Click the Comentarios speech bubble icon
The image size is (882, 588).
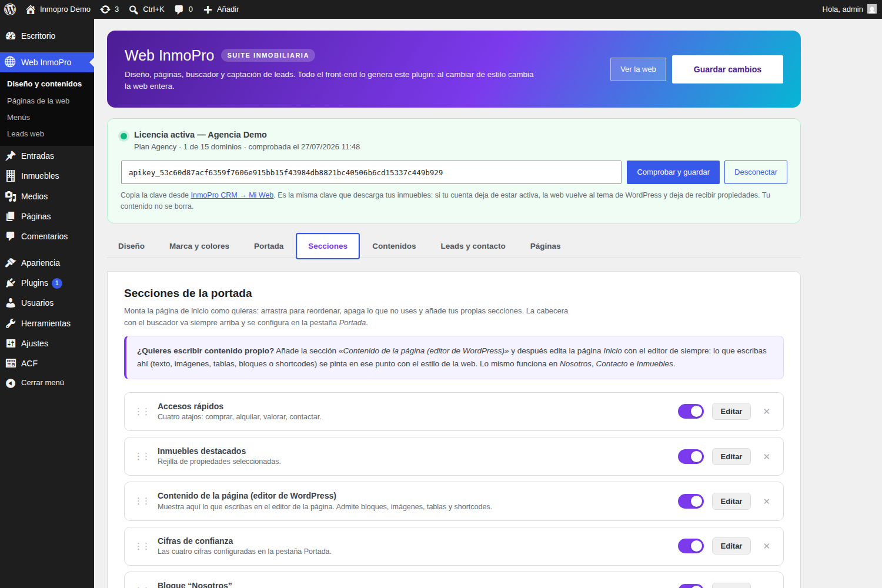coord(11,236)
